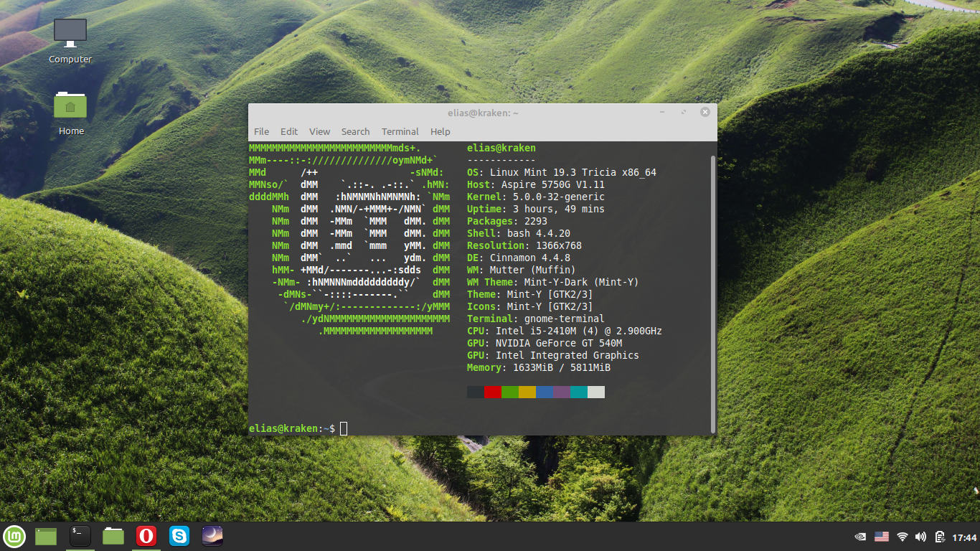The height and width of the screenshot is (551, 980).
Task: Click the terminal vertical scrollbar
Action: 712,294
